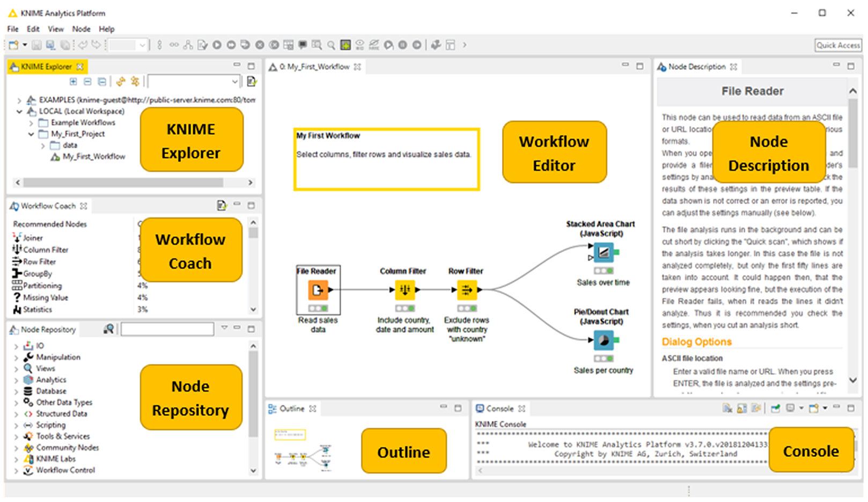Click the Configure node toolbar icon
This screenshot has height=502, width=868.
click(x=202, y=45)
